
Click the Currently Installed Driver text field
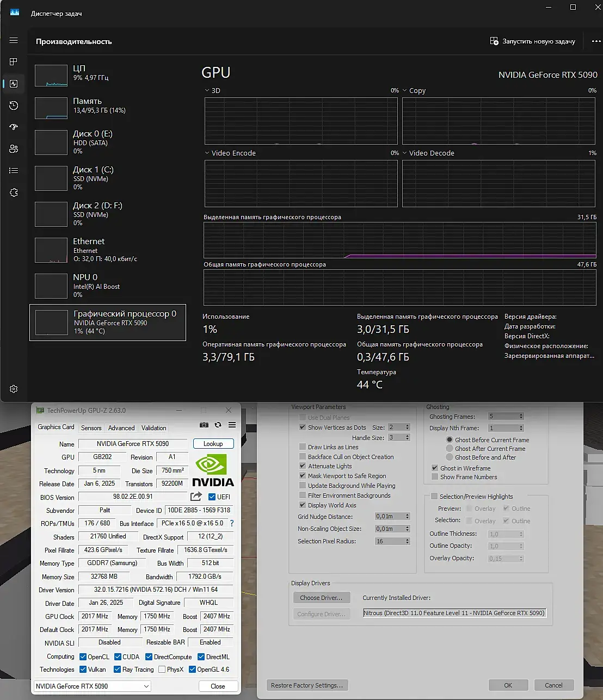tap(454, 613)
